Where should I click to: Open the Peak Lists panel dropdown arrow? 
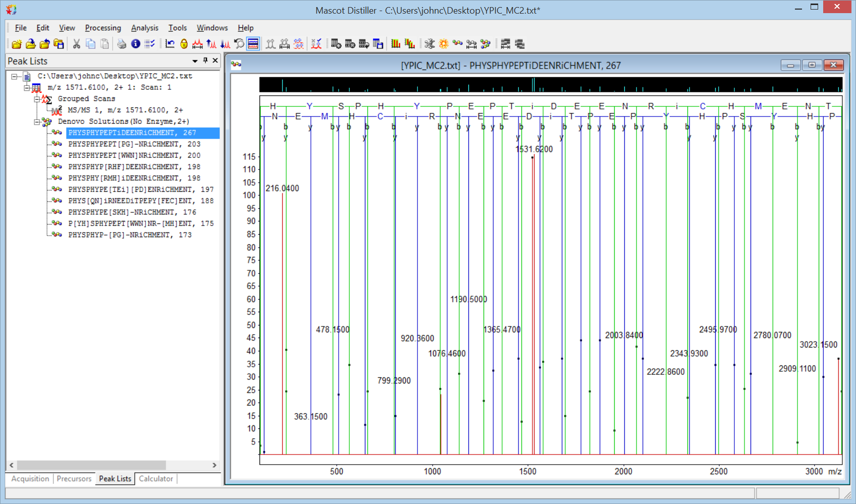(195, 61)
